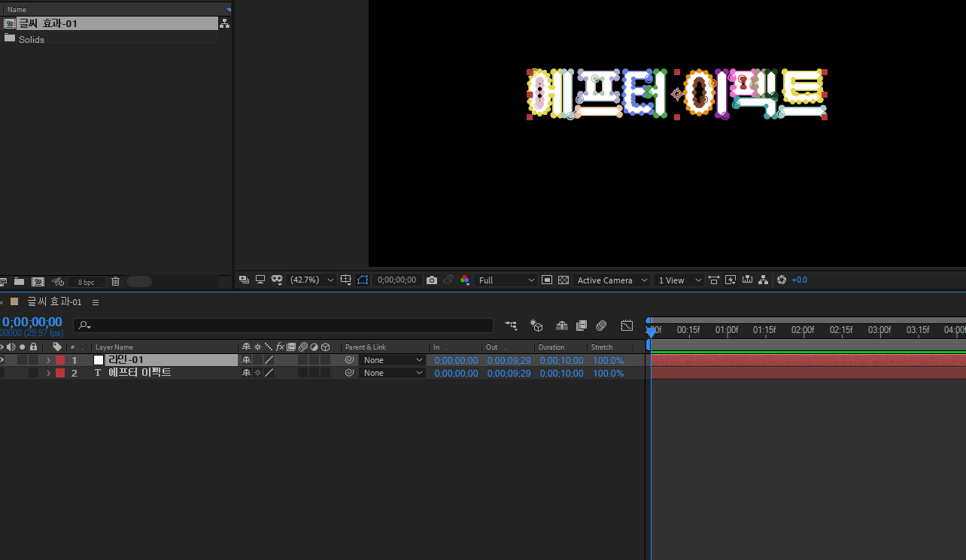966x560 pixels.
Task: Open project settings rocket icon
Action: (57, 282)
